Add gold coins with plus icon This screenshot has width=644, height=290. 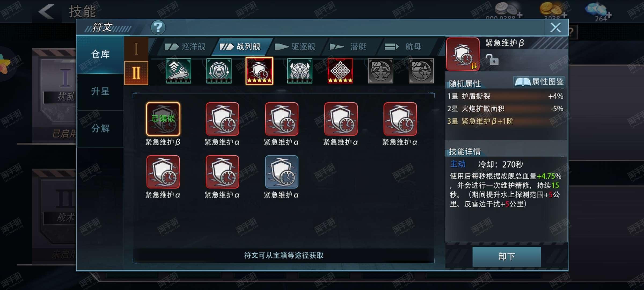coord(564,15)
